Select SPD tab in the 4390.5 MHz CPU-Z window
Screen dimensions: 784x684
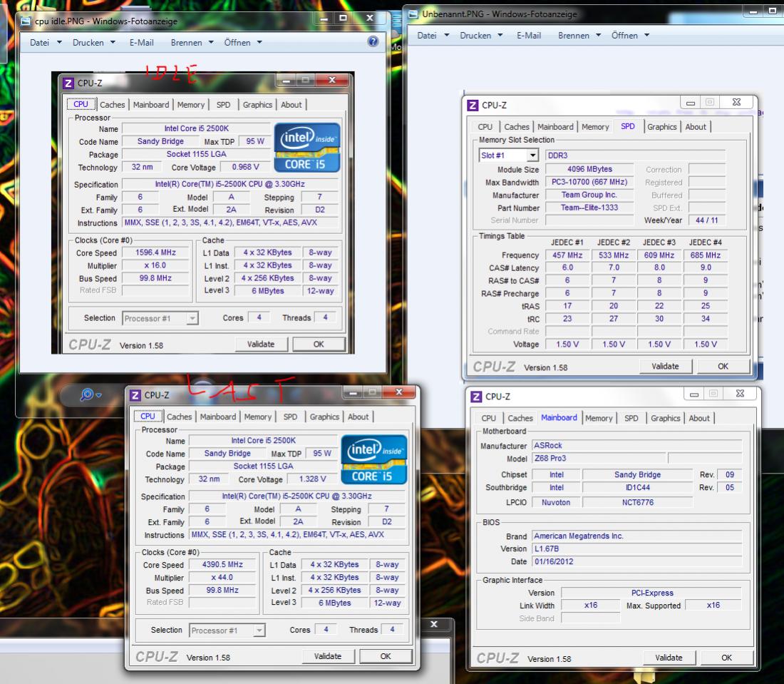coord(290,417)
